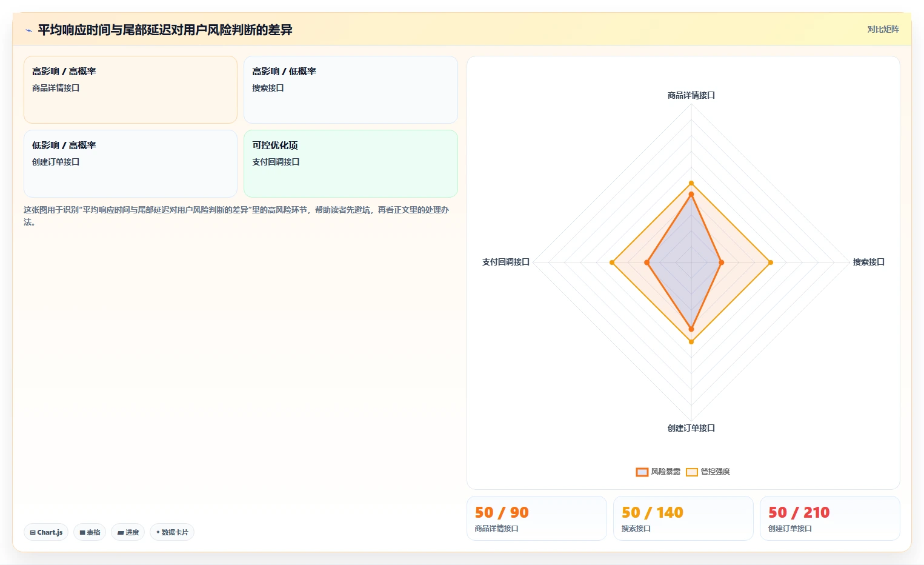Click the 50 / 140 stat card
Image resolution: width=924 pixels, height=565 pixels.
click(683, 518)
